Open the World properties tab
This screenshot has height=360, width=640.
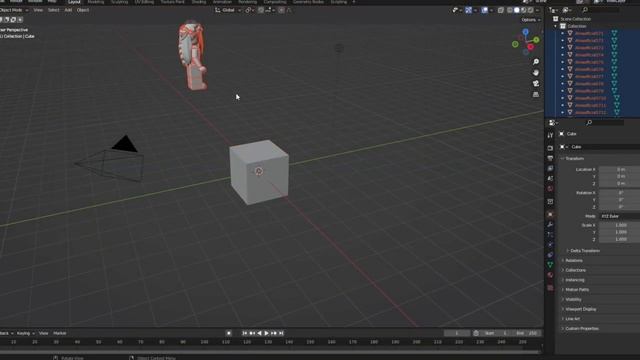pyautogui.click(x=550, y=189)
